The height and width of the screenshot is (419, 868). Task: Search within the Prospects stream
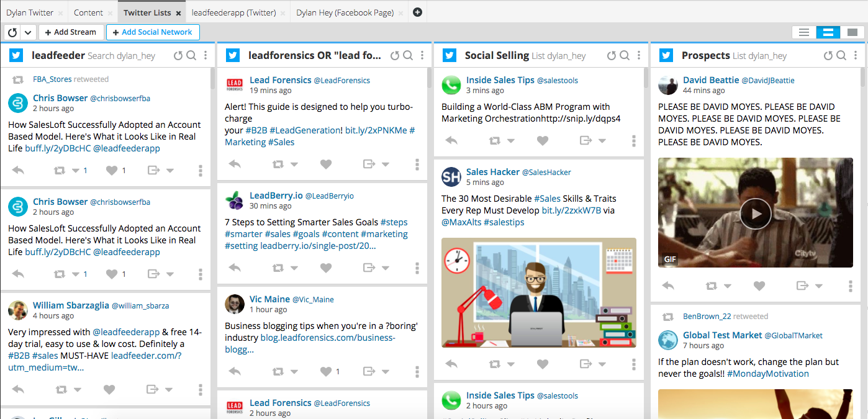point(841,56)
